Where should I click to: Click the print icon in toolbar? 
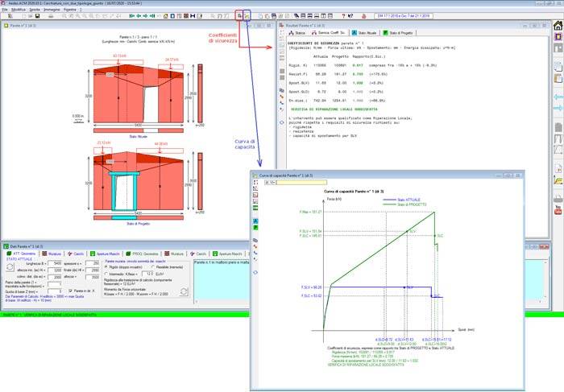coord(51,16)
